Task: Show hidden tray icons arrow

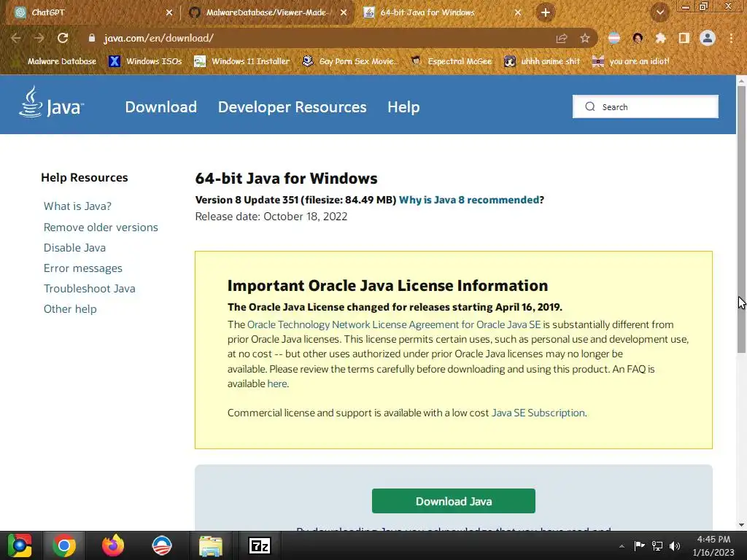Action: click(622, 546)
